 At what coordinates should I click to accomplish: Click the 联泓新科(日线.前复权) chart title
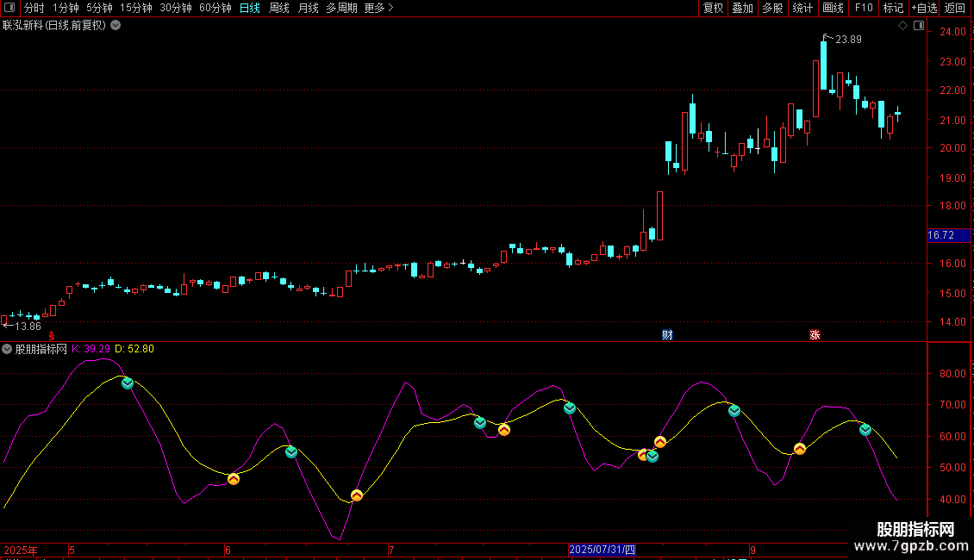coord(54,26)
